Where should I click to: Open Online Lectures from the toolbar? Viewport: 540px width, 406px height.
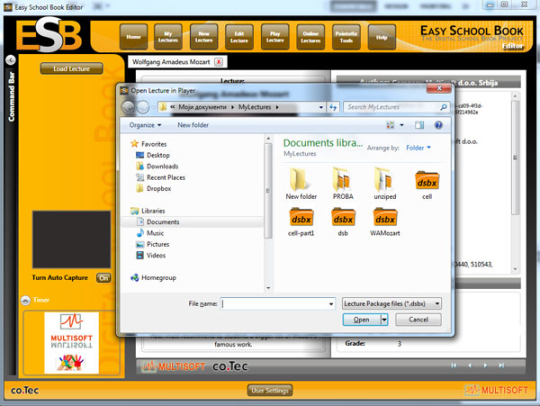point(311,37)
